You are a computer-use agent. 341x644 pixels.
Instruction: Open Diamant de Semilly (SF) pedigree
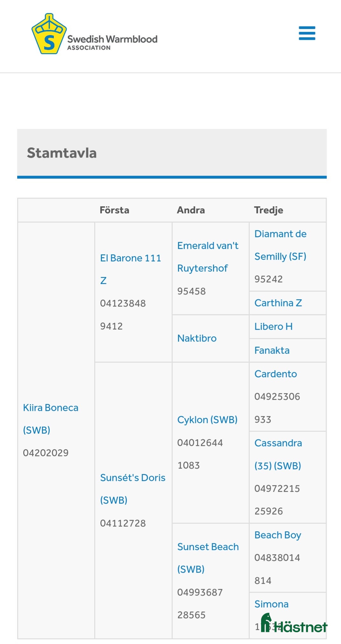click(x=280, y=234)
